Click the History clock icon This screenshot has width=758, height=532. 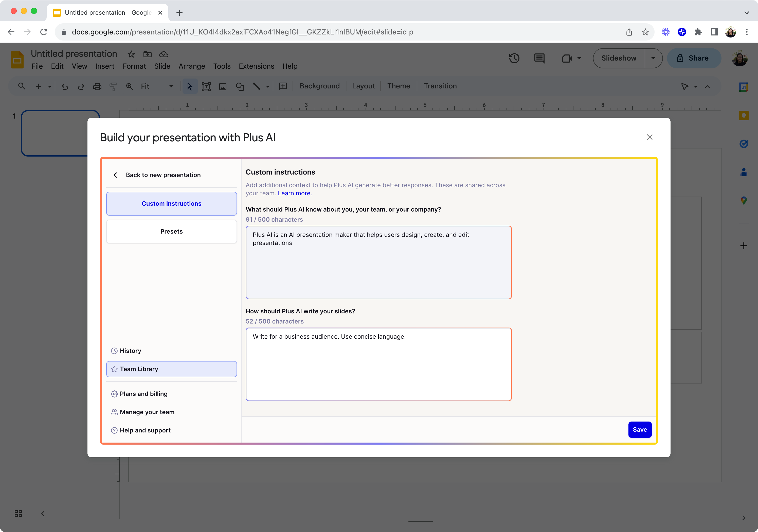tap(114, 351)
